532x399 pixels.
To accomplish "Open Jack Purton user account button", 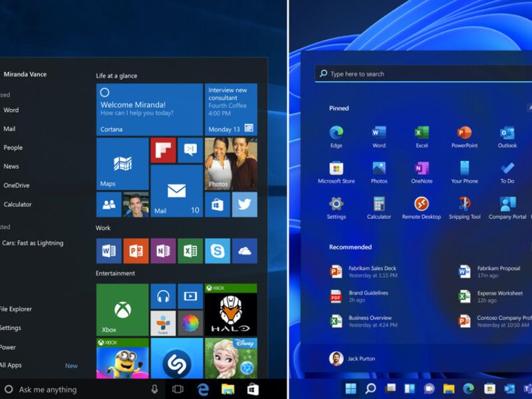I will [x=352, y=358].
